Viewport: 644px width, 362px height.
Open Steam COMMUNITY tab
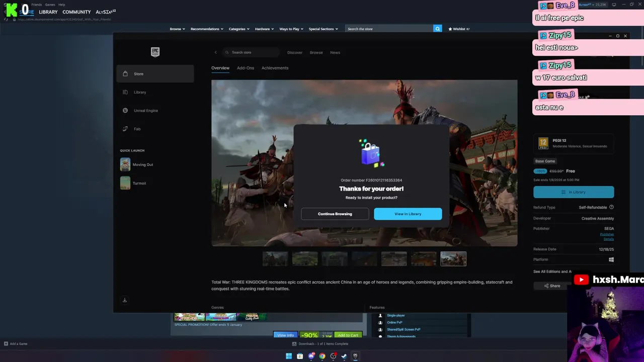[76, 12]
